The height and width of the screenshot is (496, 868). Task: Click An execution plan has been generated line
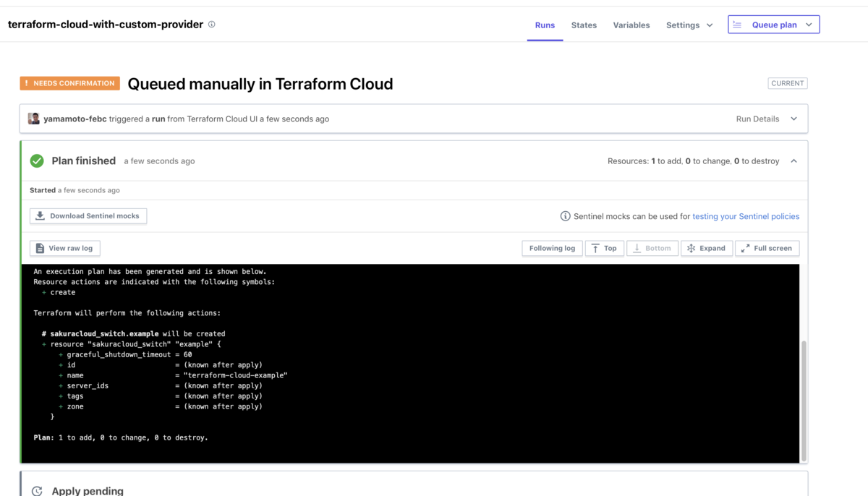tap(150, 272)
